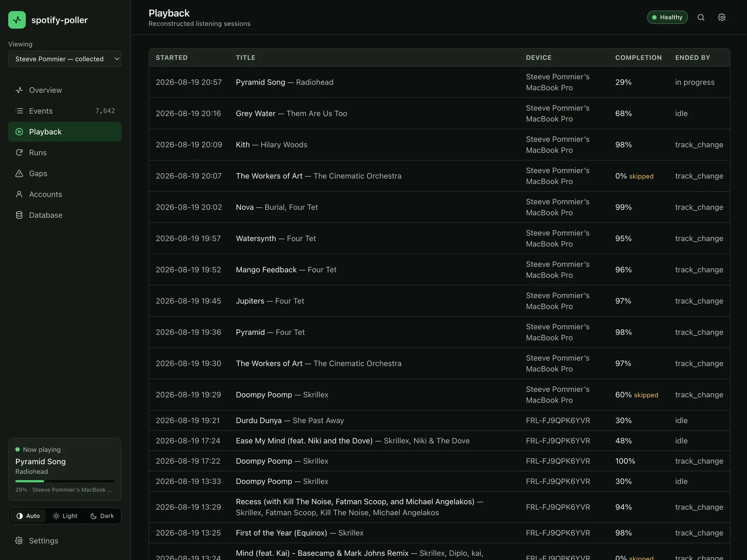747x560 pixels.
Task: Open search via the magnifier icon
Action: pos(701,17)
